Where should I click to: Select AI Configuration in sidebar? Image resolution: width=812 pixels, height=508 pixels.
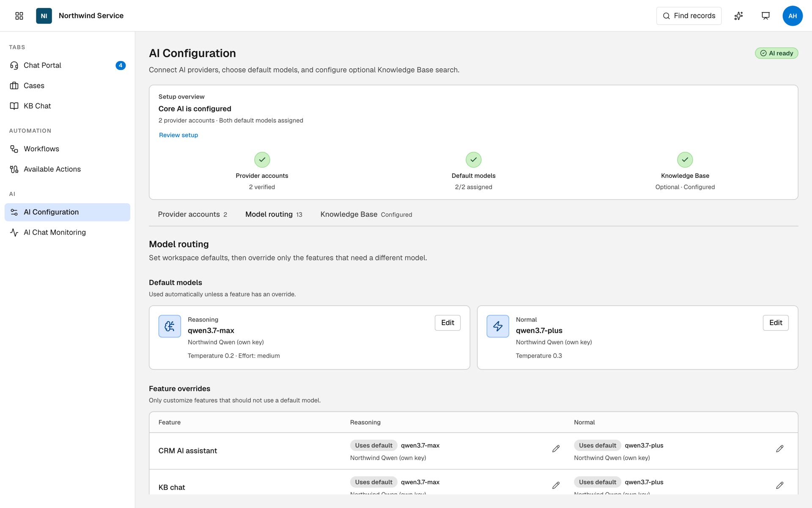[67, 212]
